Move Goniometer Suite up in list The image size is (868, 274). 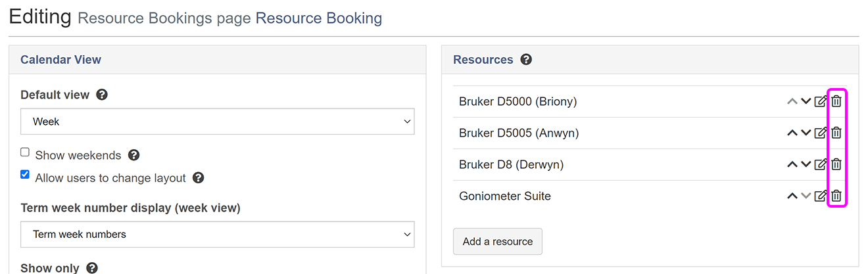pyautogui.click(x=792, y=196)
